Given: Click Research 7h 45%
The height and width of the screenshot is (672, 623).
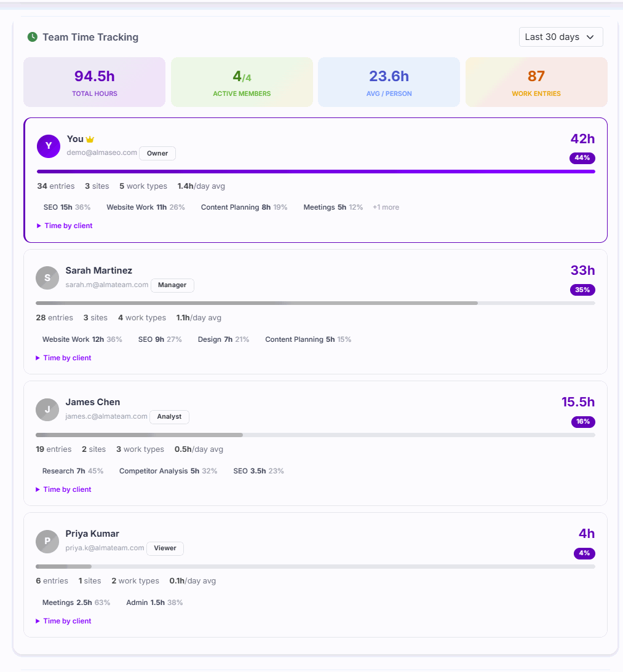Looking at the screenshot, I should 73,471.
